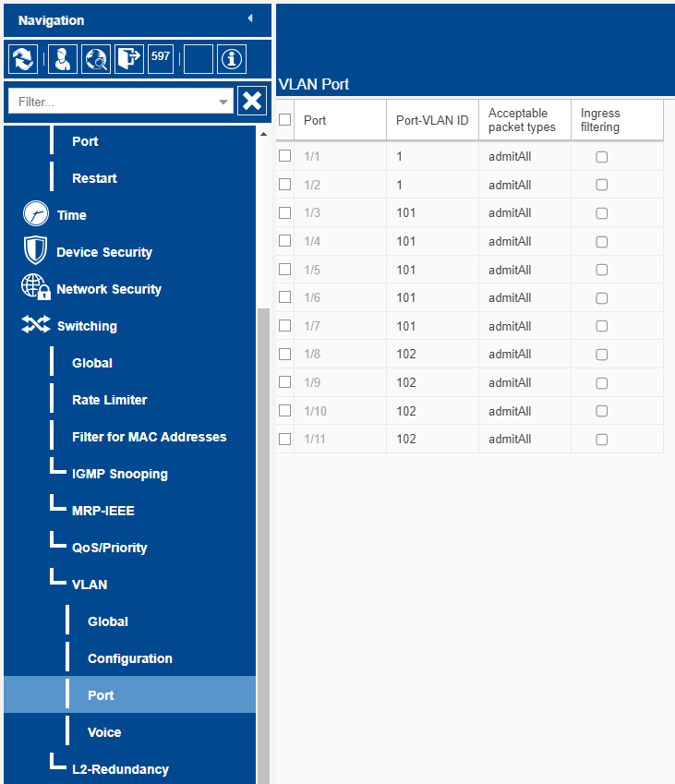The height and width of the screenshot is (784, 675).
Task: Open the information icon
Action: click(232, 59)
